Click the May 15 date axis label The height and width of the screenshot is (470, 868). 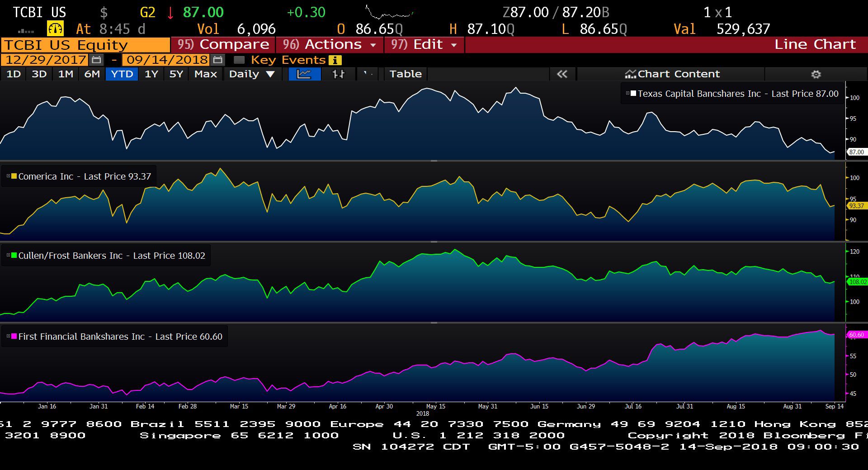pyautogui.click(x=435, y=406)
